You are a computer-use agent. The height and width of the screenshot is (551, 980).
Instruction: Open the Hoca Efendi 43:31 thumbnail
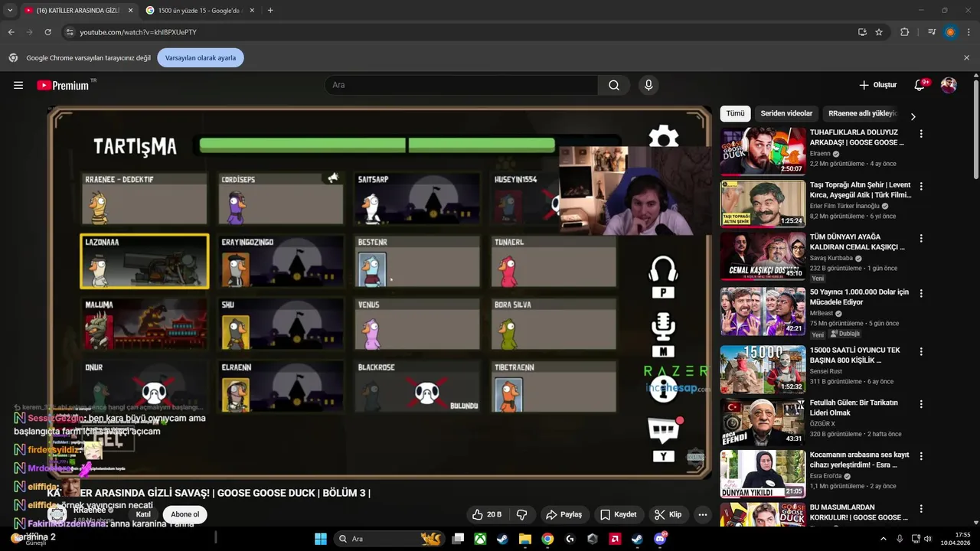click(x=763, y=421)
